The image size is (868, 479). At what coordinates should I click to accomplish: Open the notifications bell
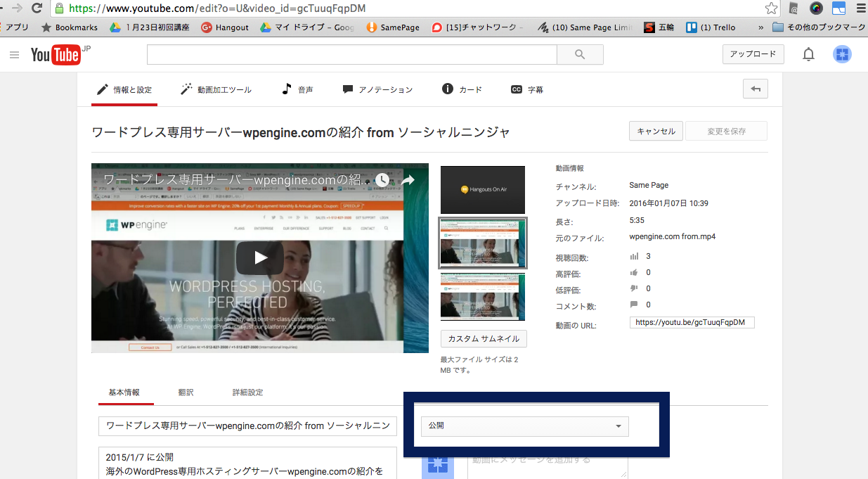(x=809, y=54)
